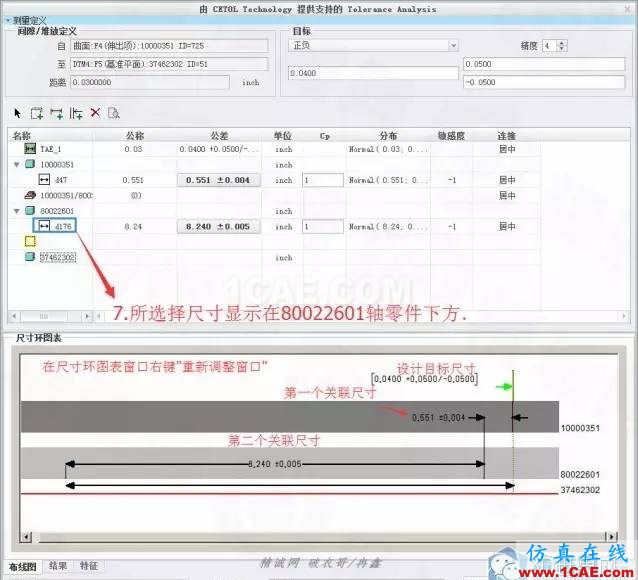Click the 单位 column header
This screenshot has height=580, width=638.
282,136
